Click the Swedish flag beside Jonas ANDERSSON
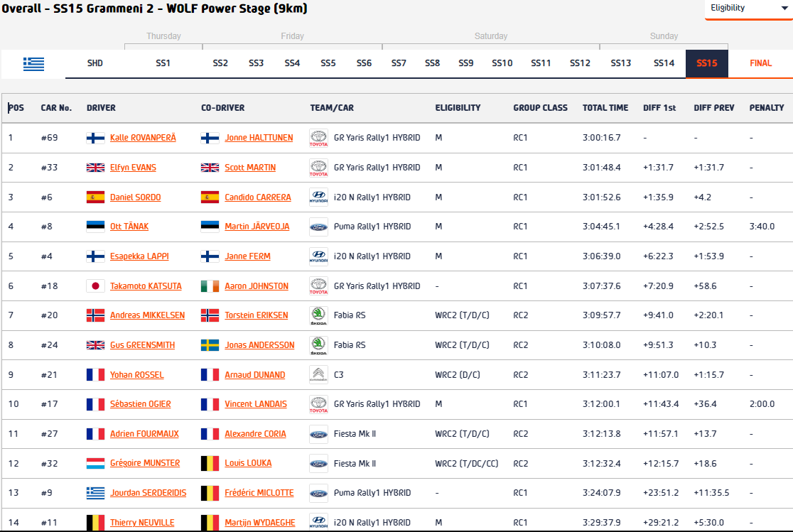The width and height of the screenshot is (793, 532). 210,345
